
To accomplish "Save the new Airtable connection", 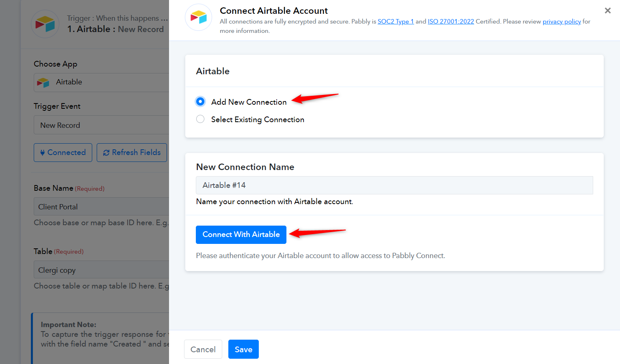I will pos(243,349).
